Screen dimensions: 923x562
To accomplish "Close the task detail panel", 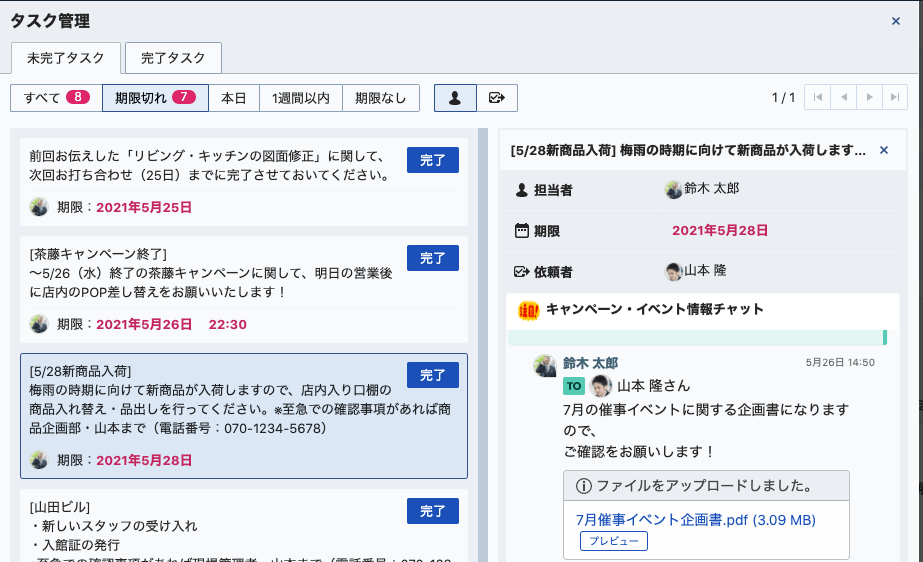I will (x=883, y=150).
